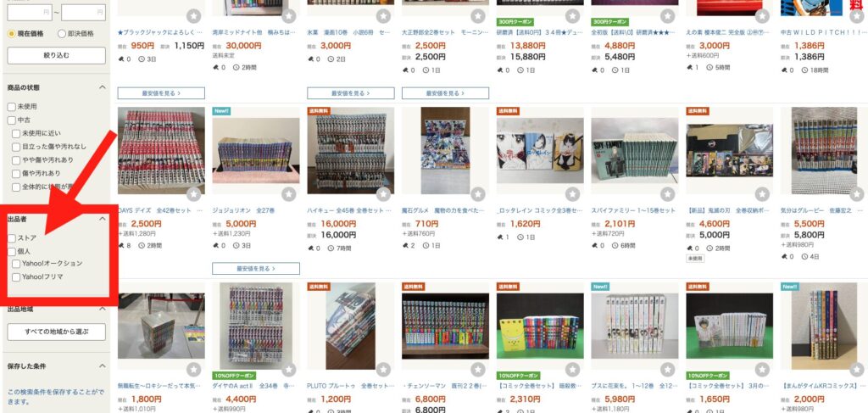The image size is (868, 413).
Task: Click the 絞り込む filter button
Action: [x=57, y=55]
